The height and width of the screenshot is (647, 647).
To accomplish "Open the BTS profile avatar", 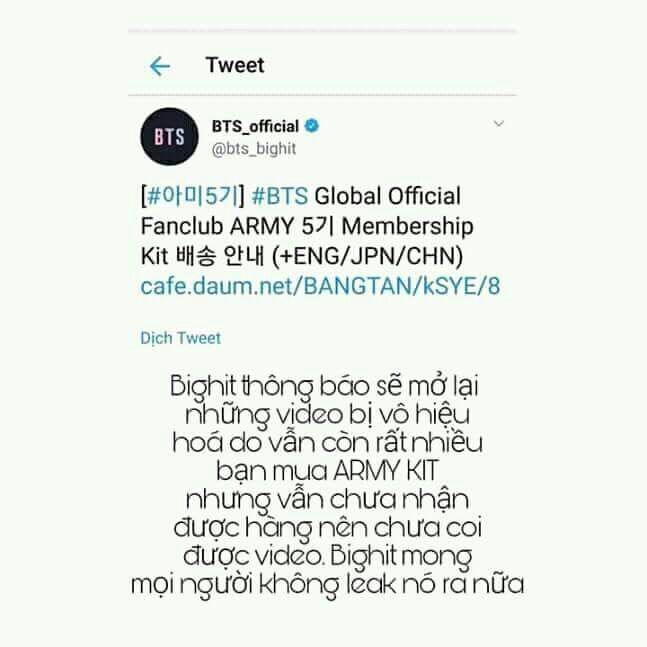I will point(169,137).
